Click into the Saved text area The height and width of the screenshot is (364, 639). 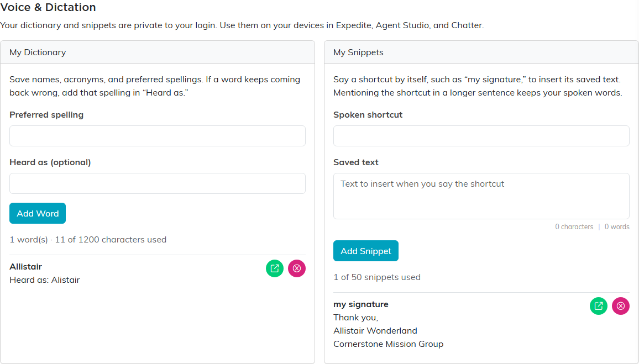point(481,196)
